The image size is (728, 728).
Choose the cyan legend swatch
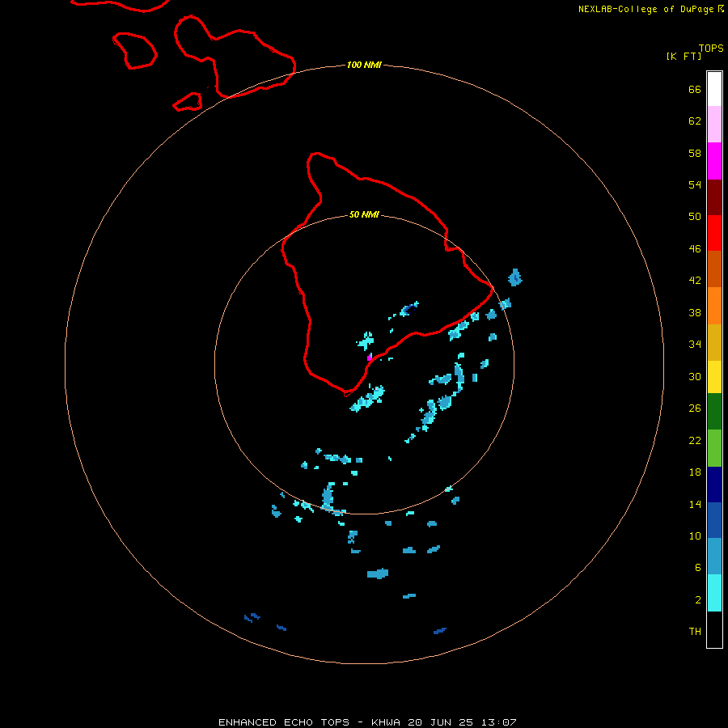point(714,593)
